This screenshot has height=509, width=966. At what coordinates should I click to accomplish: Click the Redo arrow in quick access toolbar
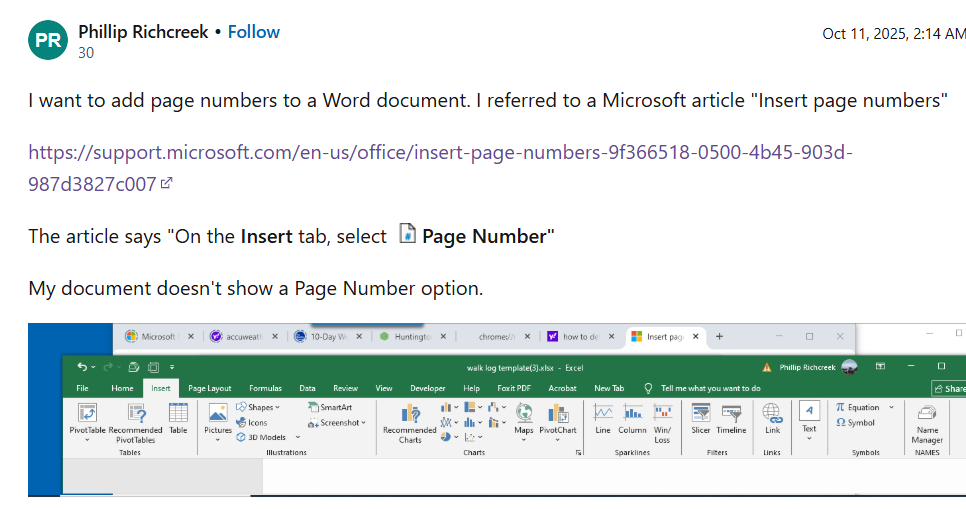[107, 367]
